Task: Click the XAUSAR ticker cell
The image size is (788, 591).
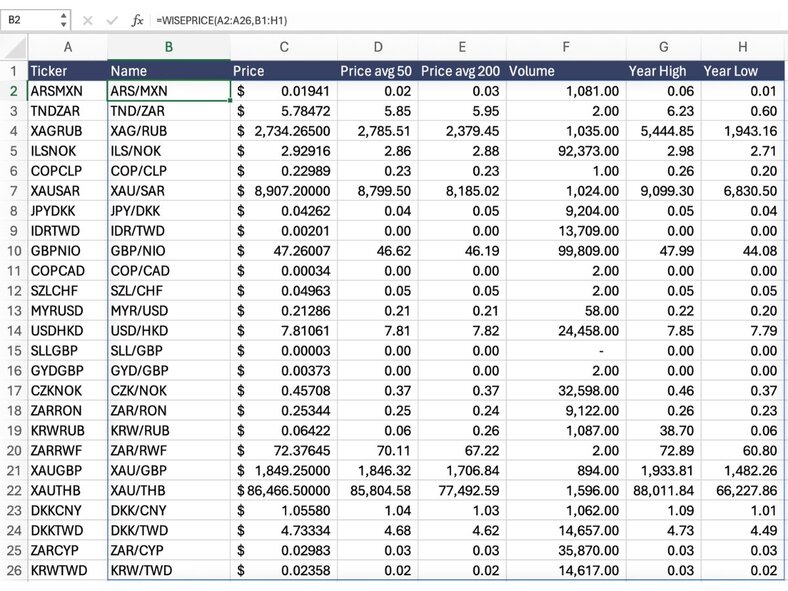Action: pos(67,190)
